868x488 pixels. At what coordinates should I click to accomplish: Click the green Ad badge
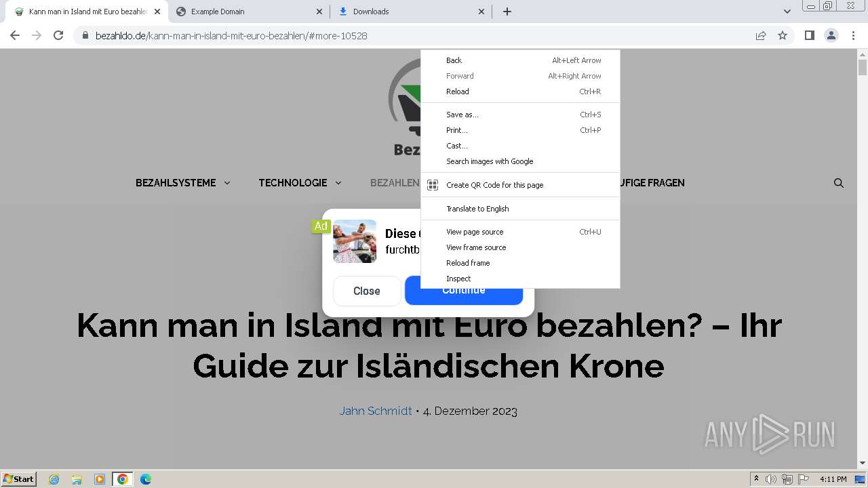(x=321, y=226)
